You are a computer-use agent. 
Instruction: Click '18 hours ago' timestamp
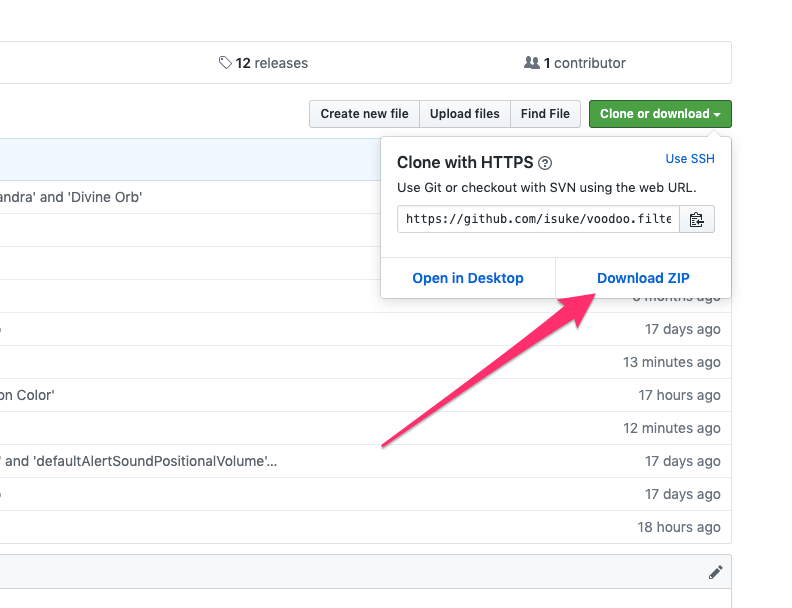(x=678, y=527)
